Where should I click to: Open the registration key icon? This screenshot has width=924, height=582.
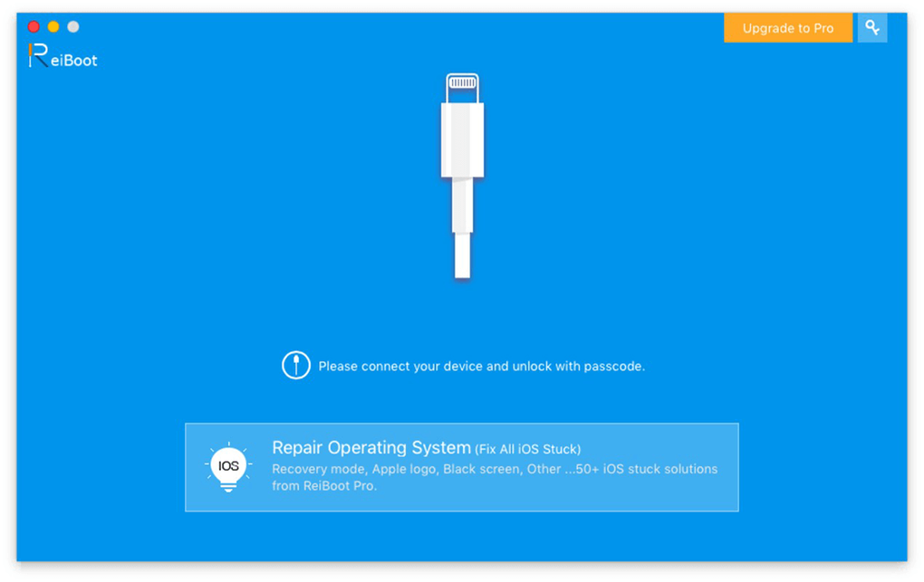[872, 28]
